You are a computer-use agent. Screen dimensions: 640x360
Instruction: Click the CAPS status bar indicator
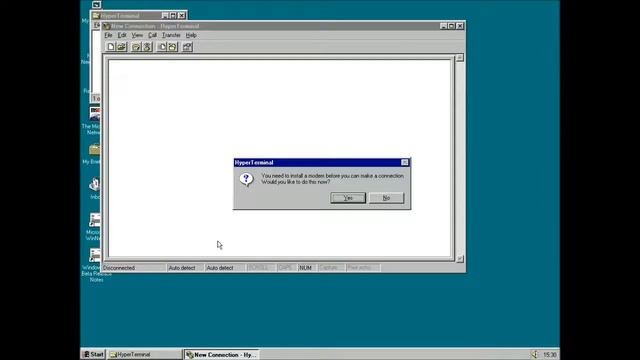(x=287, y=268)
